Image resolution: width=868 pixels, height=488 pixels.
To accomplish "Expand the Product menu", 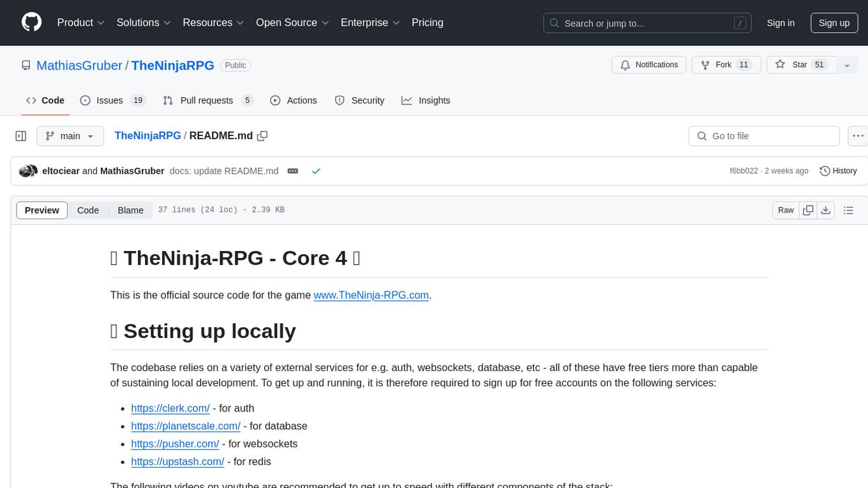I will point(81,22).
